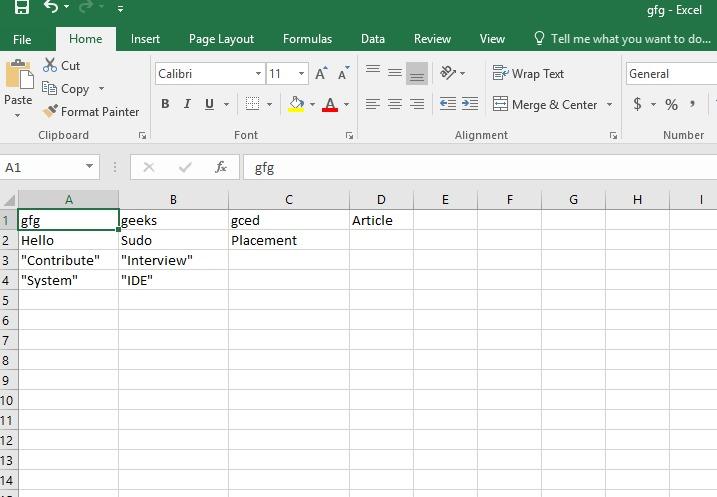This screenshot has width=717, height=497.
Task: Expand the Paste options arrow
Action: (17, 115)
